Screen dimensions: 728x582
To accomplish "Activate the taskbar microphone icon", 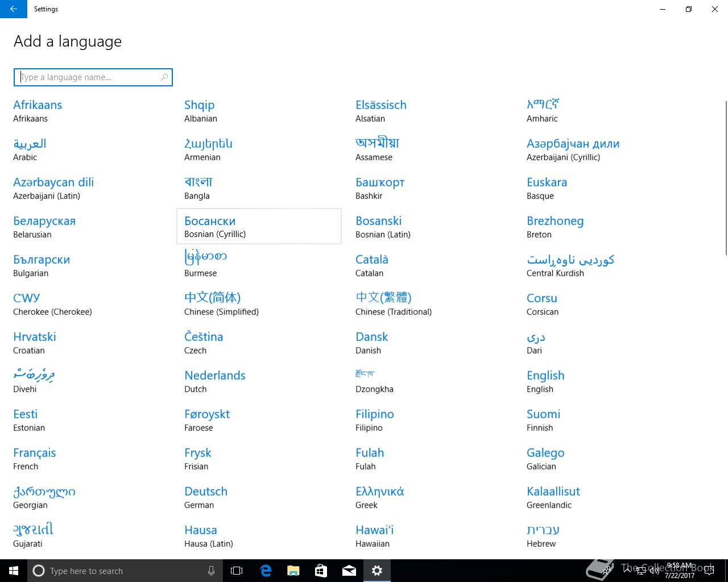I will click(x=211, y=571).
